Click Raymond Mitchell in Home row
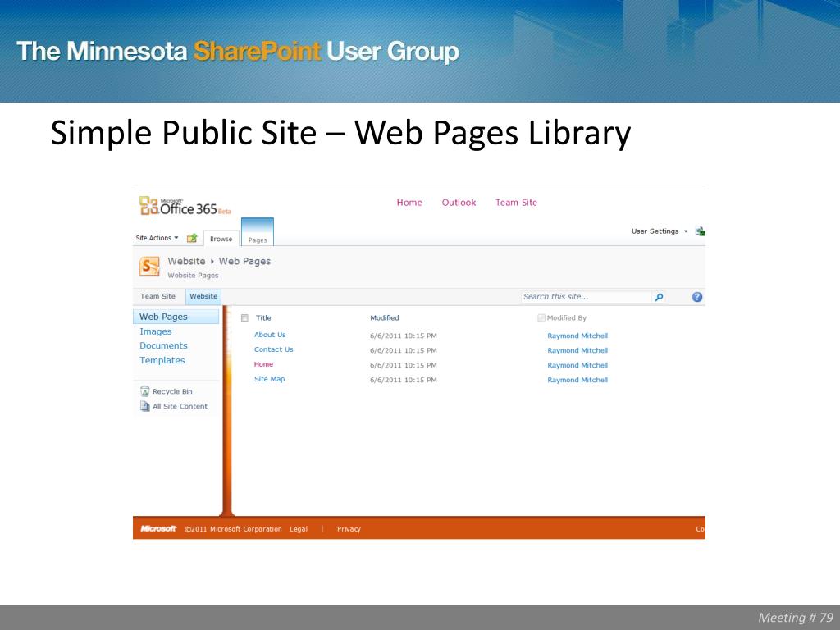This screenshot has width=840, height=630. pyautogui.click(x=577, y=365)
